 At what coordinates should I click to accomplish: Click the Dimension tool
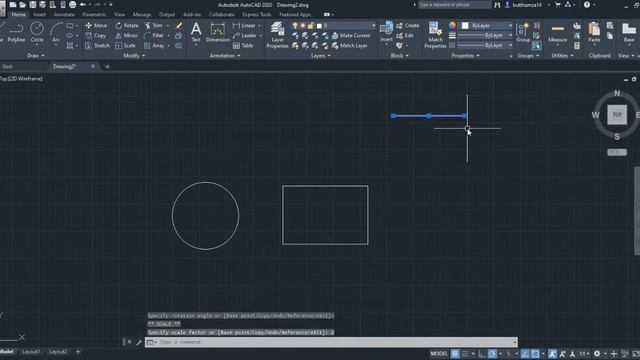click(218, 32)
